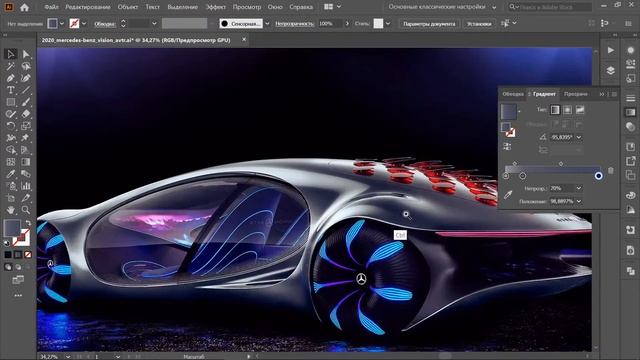
Task: Choose the Symbol Sprayer tool
Action: (11, 186)
